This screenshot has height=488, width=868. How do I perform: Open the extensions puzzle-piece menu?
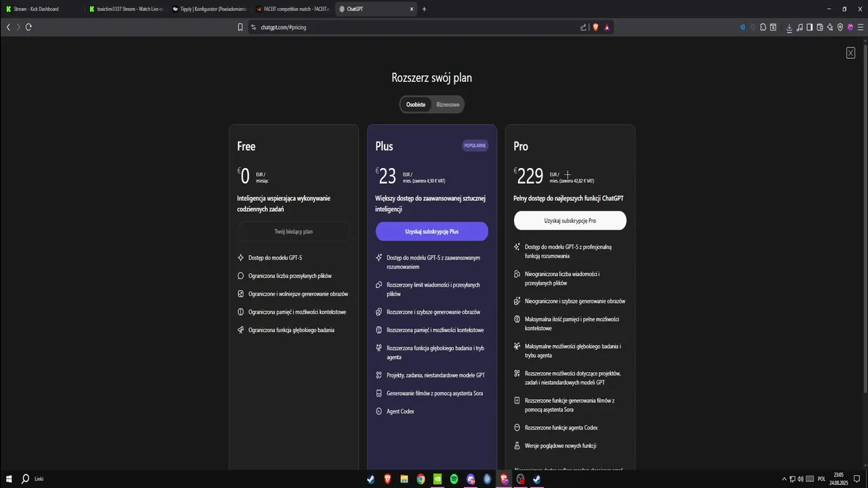coord(763,27)
